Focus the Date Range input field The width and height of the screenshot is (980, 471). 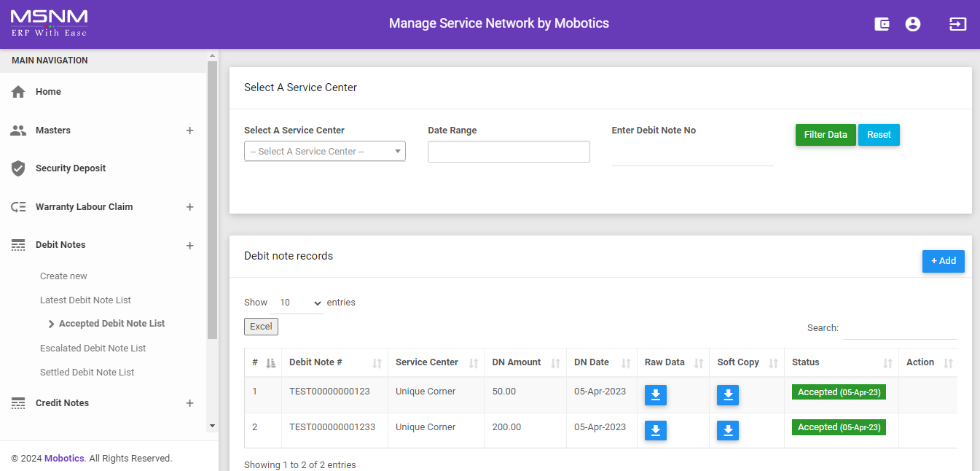pyautogui.click(x=508, y=152)
